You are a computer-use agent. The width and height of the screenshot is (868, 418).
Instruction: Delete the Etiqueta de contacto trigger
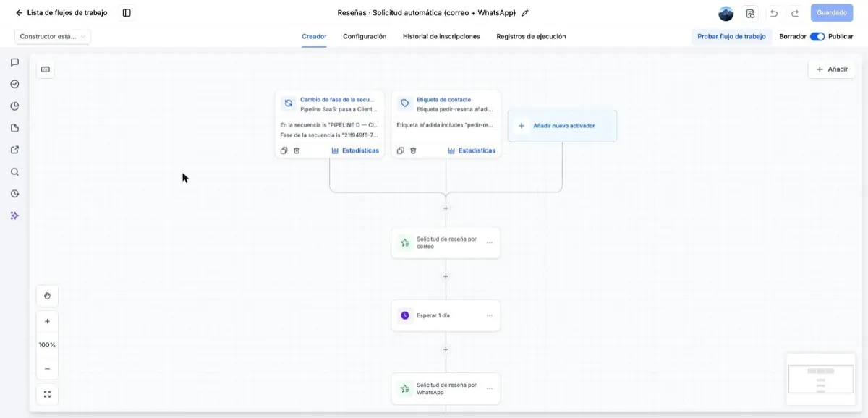pyautogui.click(x=413, y=150)
